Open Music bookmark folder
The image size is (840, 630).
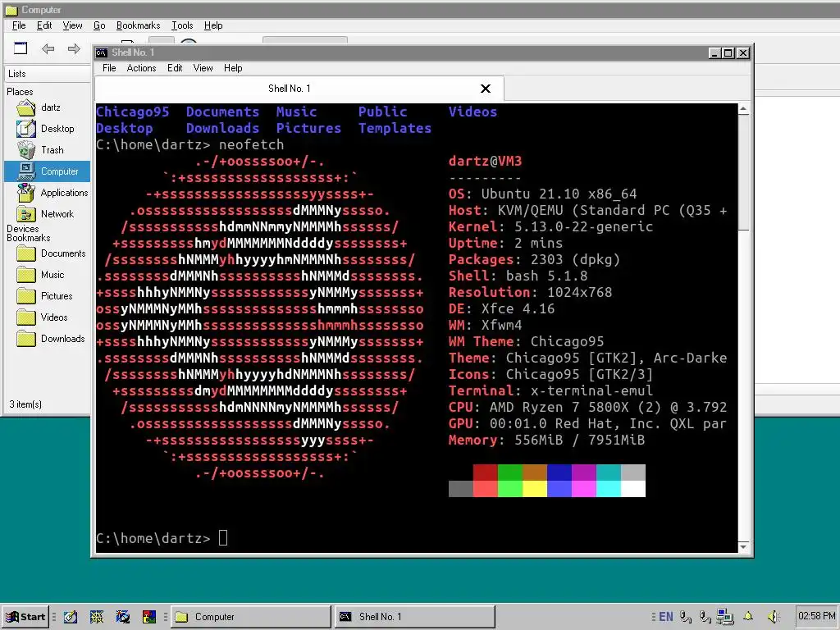[x=47, y=274]
